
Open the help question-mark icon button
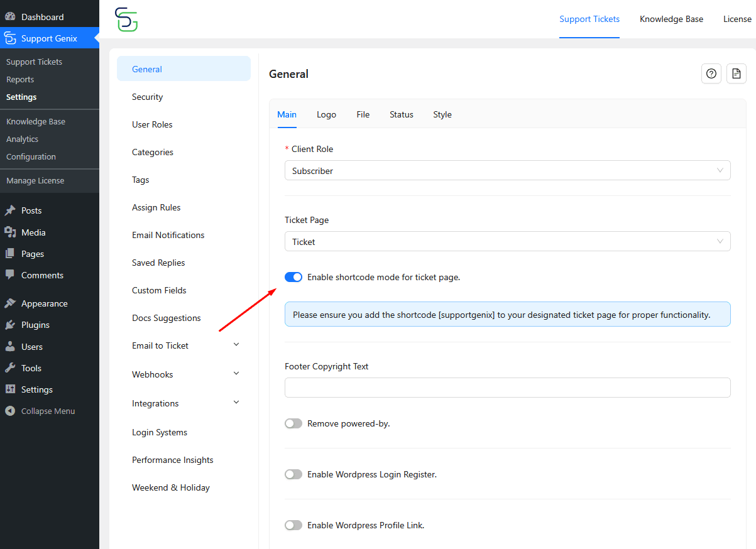711,73
